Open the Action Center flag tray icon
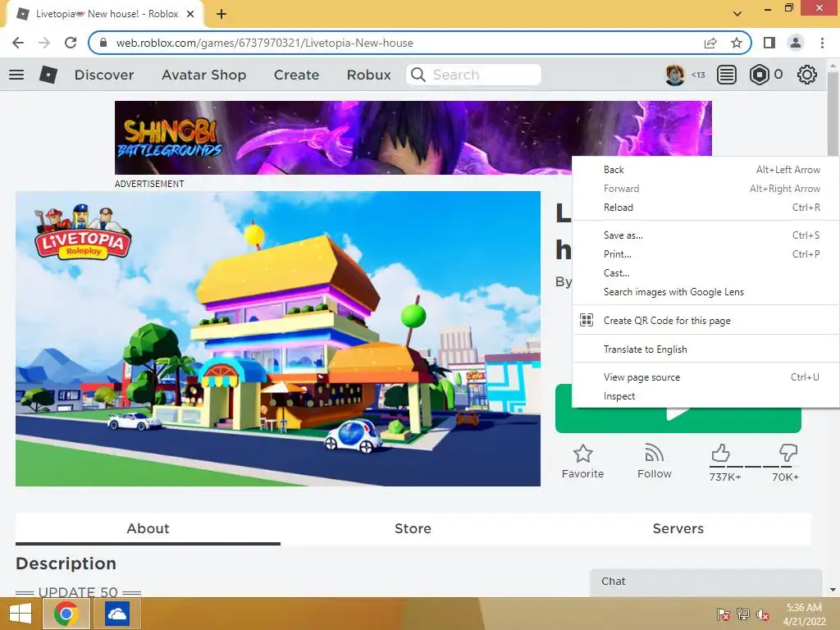Screen dimensions: 840x630 click(723, 614)
